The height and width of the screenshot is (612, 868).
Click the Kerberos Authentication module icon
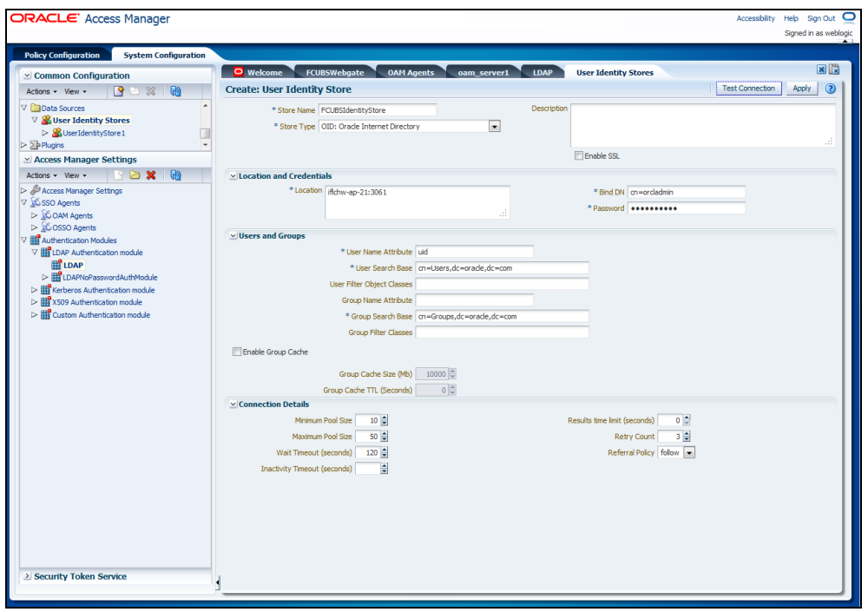click(46, 290)
